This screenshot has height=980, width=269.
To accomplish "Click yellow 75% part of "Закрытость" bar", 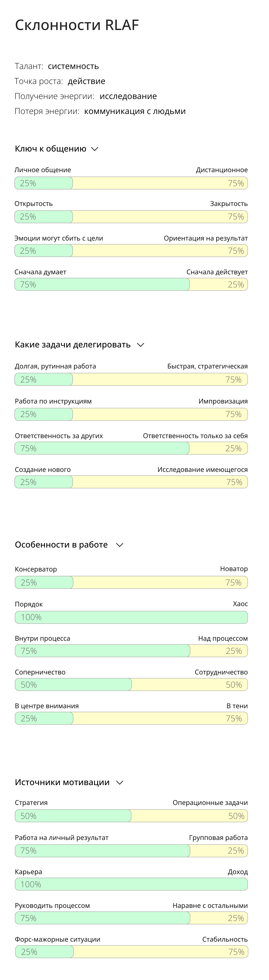I will coord(160,217).
